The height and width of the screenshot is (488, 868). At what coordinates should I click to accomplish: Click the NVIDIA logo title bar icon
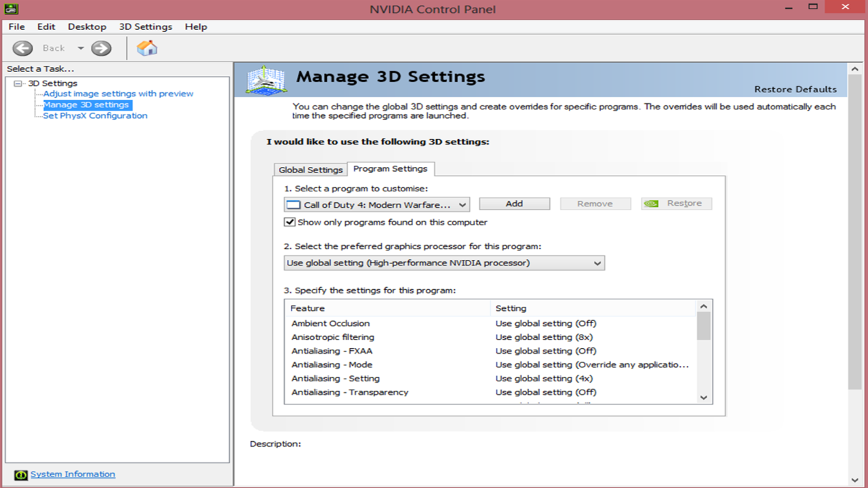pos(9,9)
